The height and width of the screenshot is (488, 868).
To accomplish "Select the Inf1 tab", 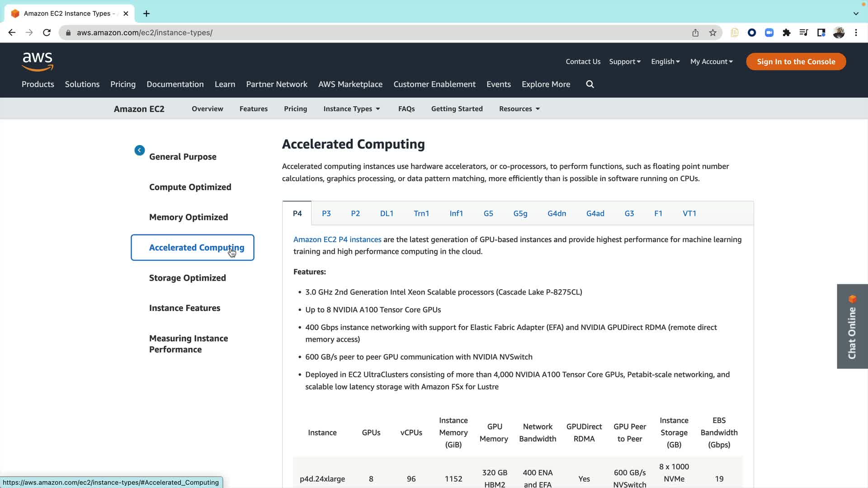I will pos(456,213).
